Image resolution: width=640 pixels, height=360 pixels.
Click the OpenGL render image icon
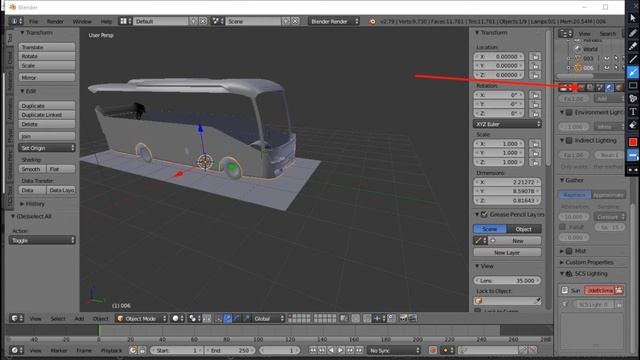click(x=404, y=318)
